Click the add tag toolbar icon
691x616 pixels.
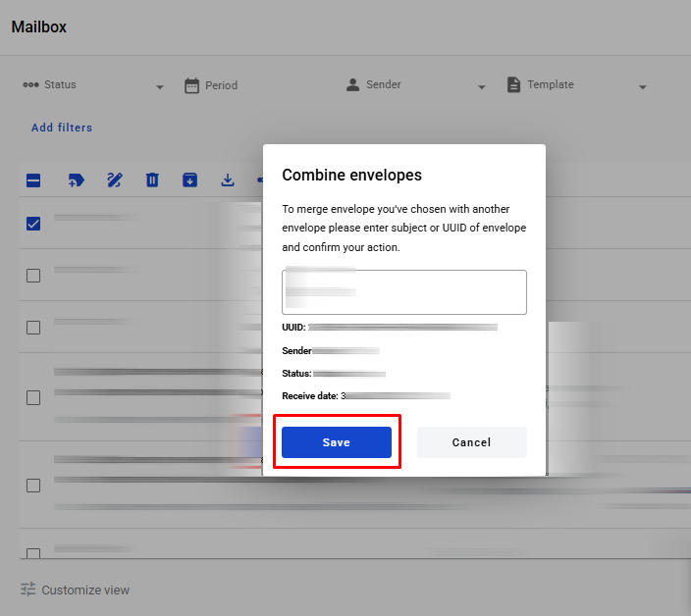coord(77,180)
